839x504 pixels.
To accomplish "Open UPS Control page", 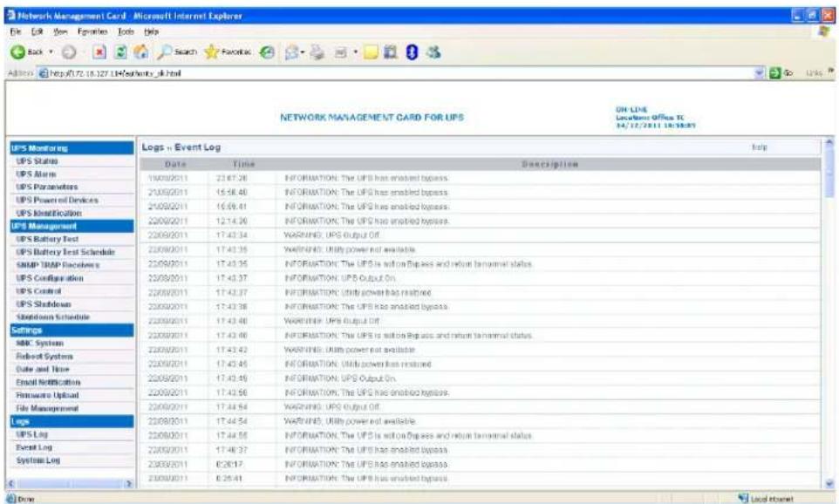I will pyautogui.click(x=38, y=291).
